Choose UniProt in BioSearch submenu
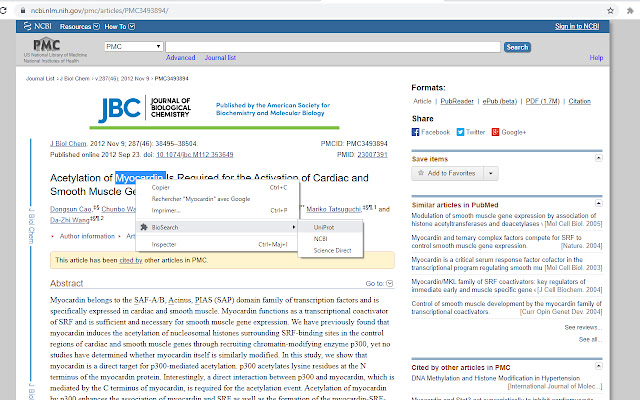Viewport: 640px width, 400px height. click(x=331, y=227)
